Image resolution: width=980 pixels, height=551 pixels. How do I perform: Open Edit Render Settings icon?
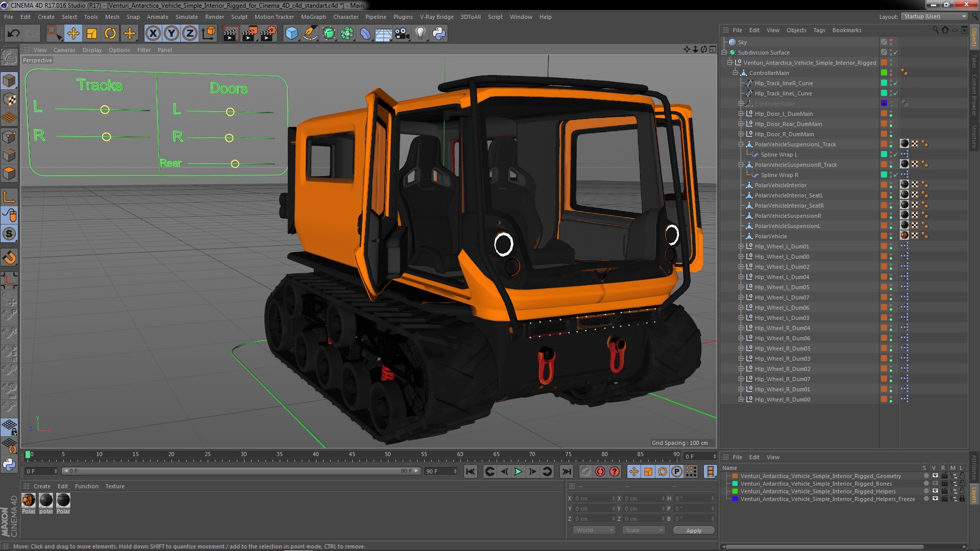(268, 34)
